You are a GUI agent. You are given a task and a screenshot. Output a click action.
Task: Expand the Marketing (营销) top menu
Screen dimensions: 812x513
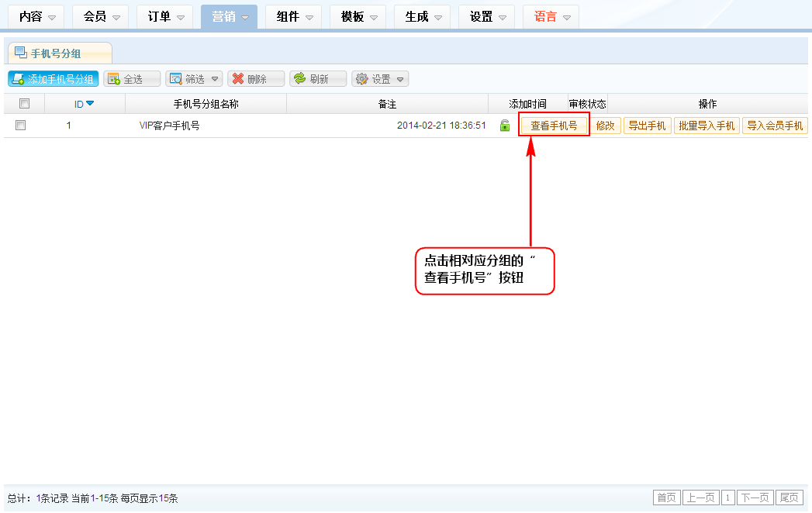[229, 16]
